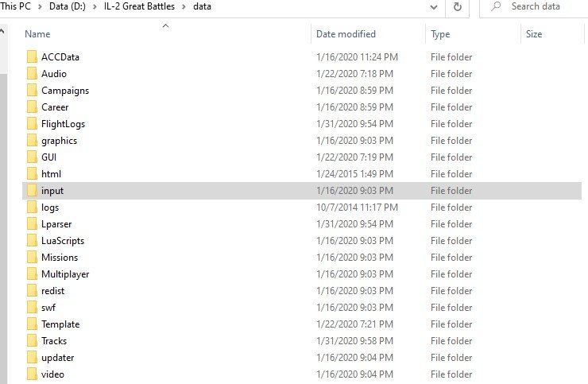Select the LuaScripts folder name
This screenshot has width=588, height=384.
[63, 241]
